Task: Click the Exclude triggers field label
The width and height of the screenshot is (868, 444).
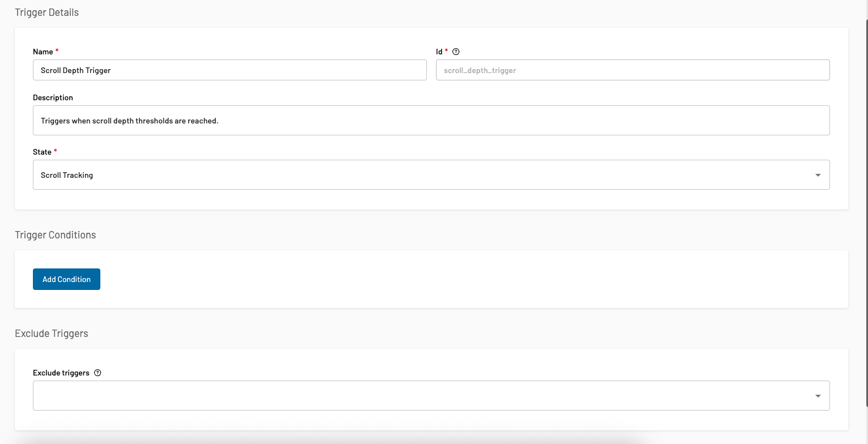Action: click(x=61, y=373)
